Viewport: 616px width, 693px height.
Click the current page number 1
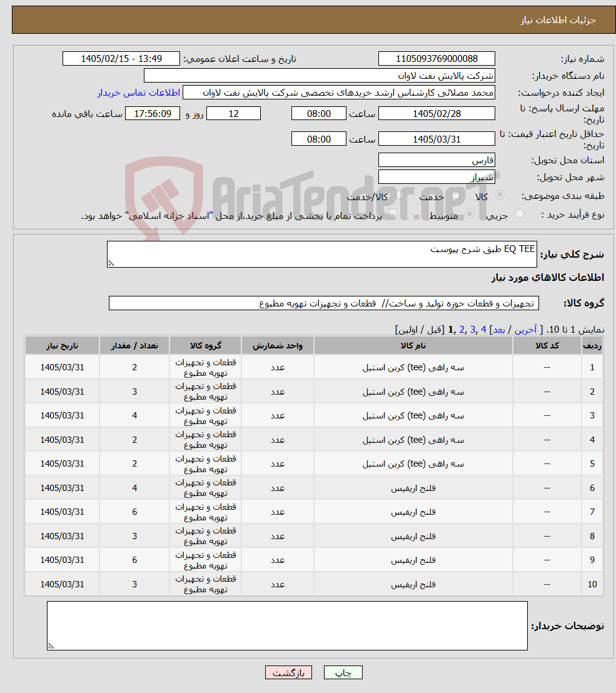451,330
